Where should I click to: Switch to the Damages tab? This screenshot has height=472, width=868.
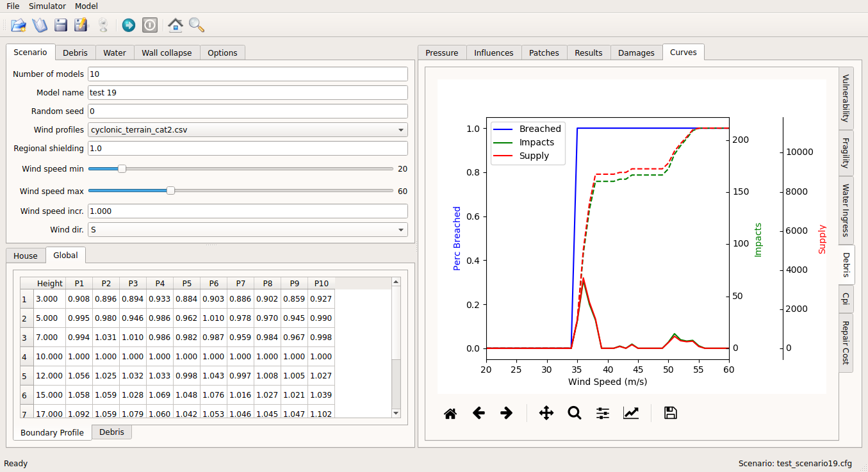coord(636,53)
